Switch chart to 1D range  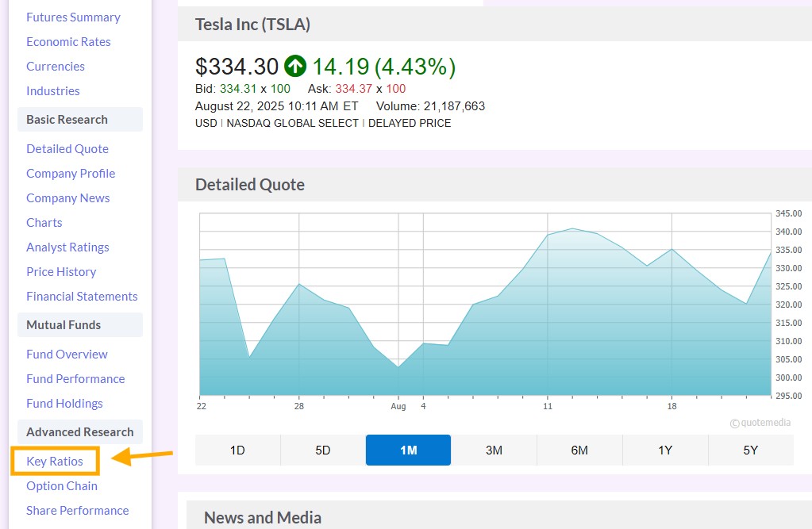click(237, 450)
